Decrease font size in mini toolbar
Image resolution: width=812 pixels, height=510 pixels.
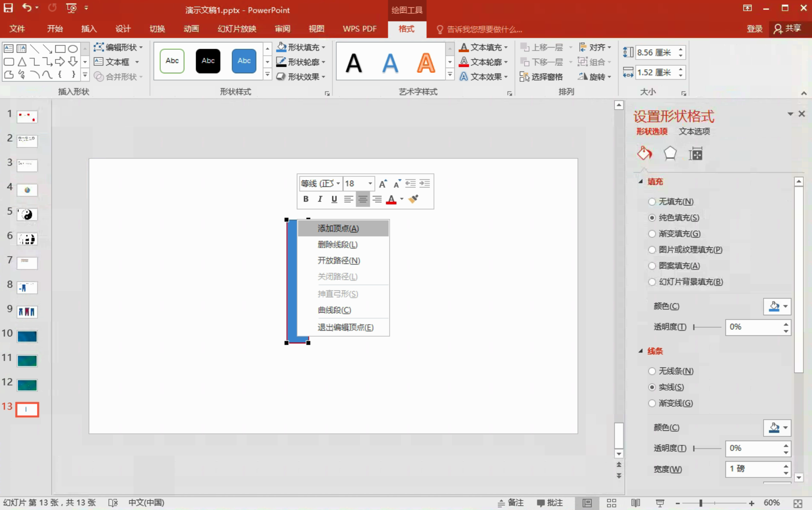(397, 184)
